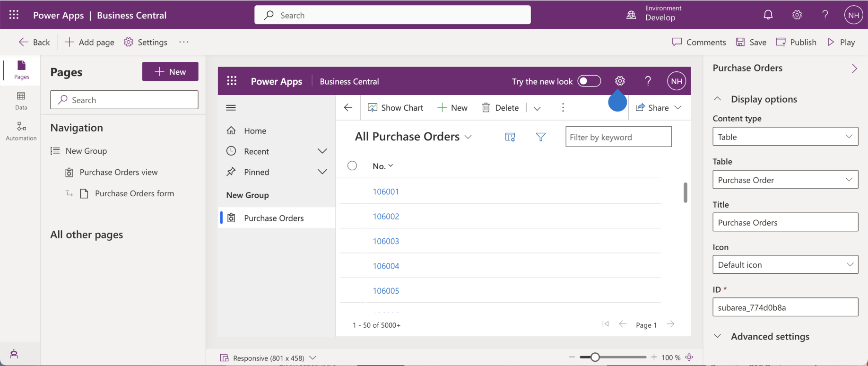Click the zoom slider handle
Screen dimensions: 868x366
pyautogui.click(x=595, y=357)
